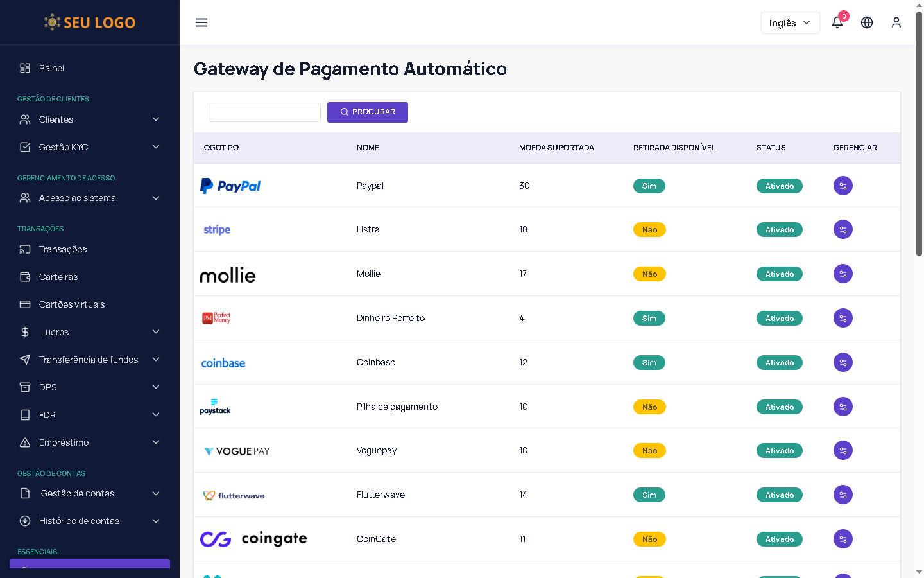Focus the gateway search input field

coord(265,112)
